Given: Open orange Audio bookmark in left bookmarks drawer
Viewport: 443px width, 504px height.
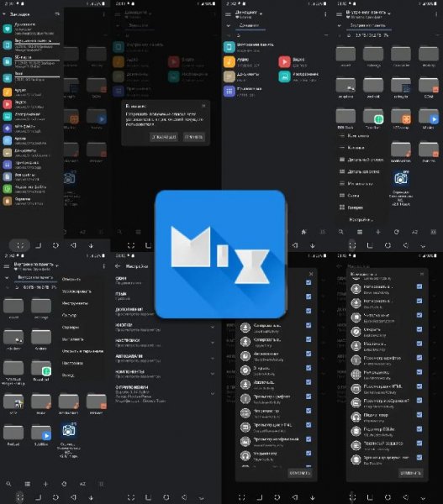Looking at the screenshot, I should coord(7,92).
